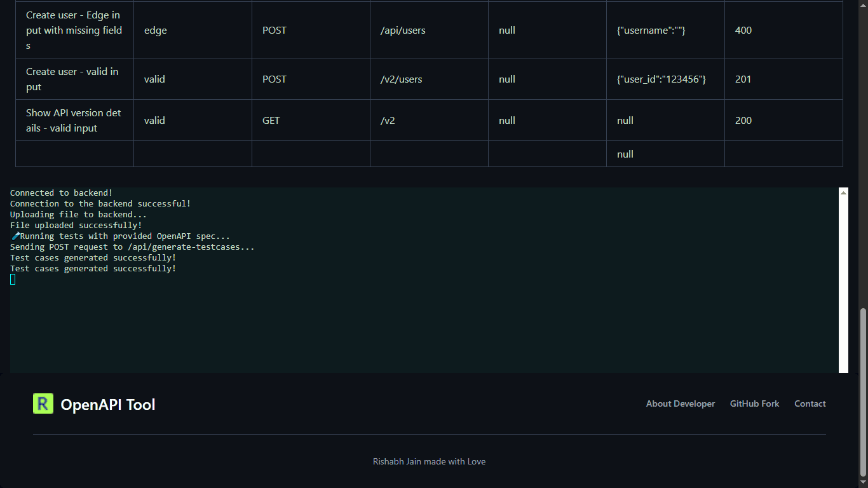The image size is (868, 488).
Task: Select the 400 status code cell
Action: tap(783, 30)
